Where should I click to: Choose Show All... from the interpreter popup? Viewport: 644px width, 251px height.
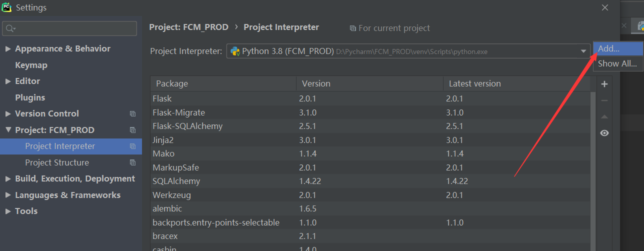617,63
